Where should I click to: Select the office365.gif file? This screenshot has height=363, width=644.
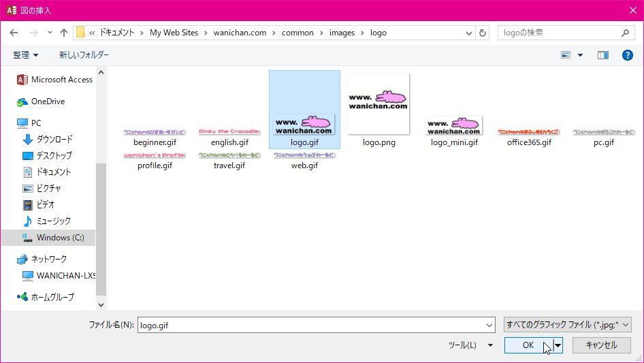pyautogui.click(x=528, y=138)
